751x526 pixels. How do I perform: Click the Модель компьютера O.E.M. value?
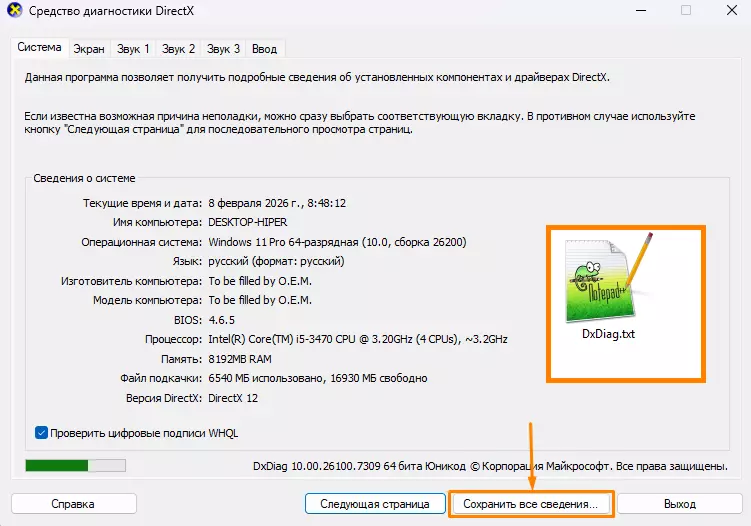click(x=260, y=300)
